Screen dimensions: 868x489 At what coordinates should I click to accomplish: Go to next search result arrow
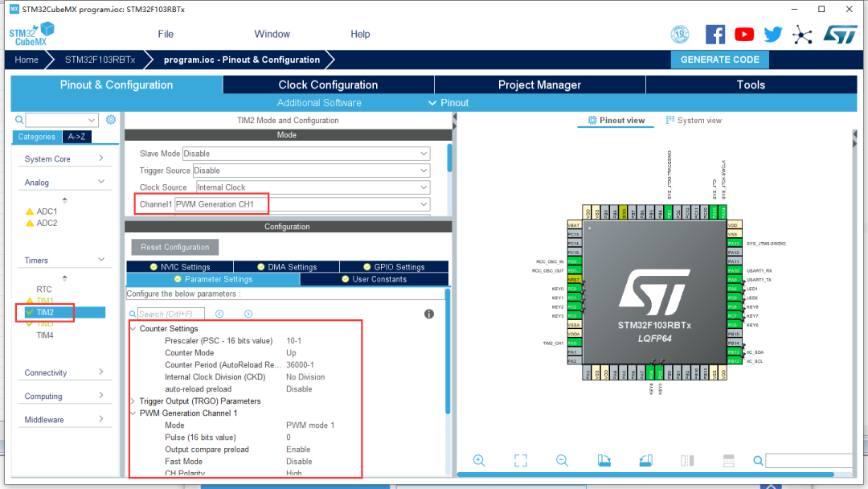pyautogui.click(x=248, y=314)
